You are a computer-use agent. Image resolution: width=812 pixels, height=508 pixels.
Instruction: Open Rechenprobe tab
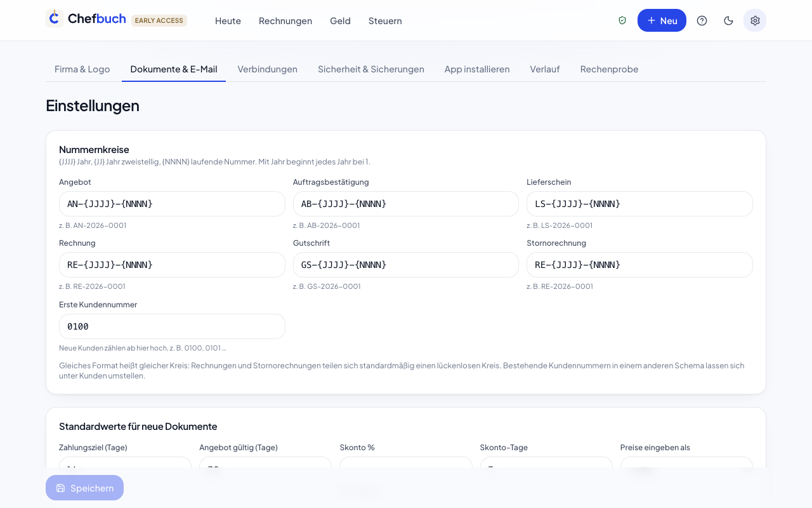609,69
